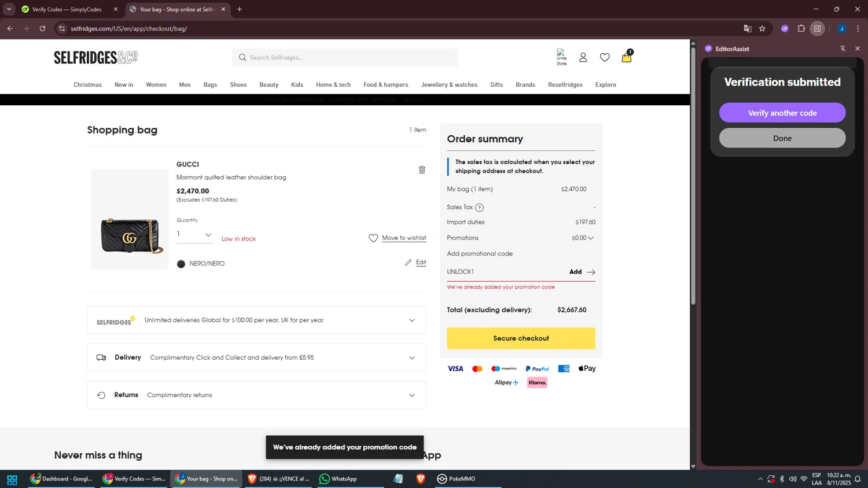Click the Marmont quilted leather shoulder bag title

click(x=231, y=178)
